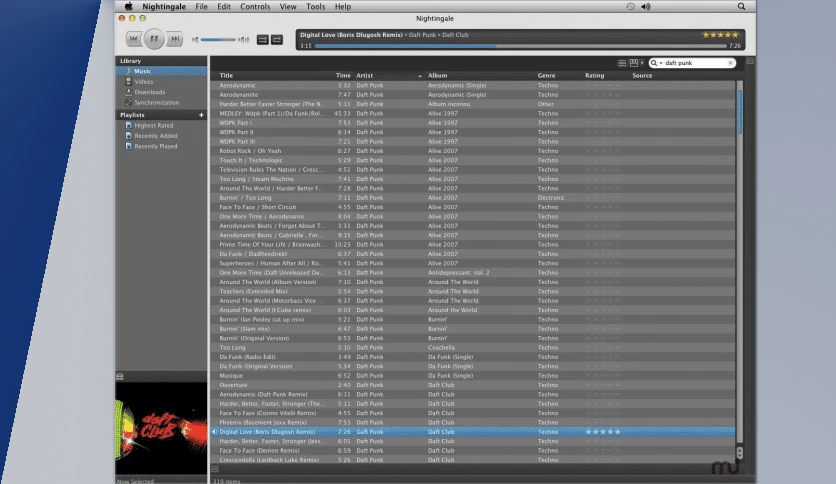Pause playback with the pause button

[x=154, y=39]
